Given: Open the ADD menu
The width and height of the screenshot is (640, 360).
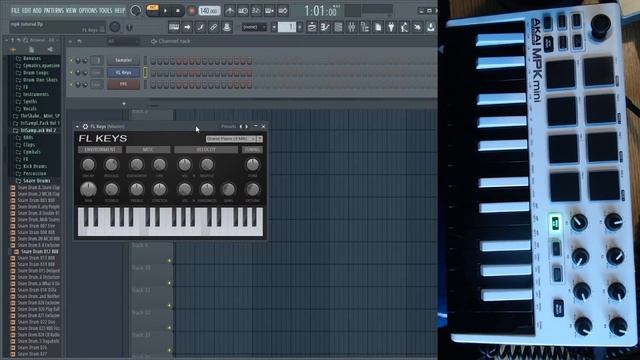Looking at the screenshot, I should [x=37, y=10].
